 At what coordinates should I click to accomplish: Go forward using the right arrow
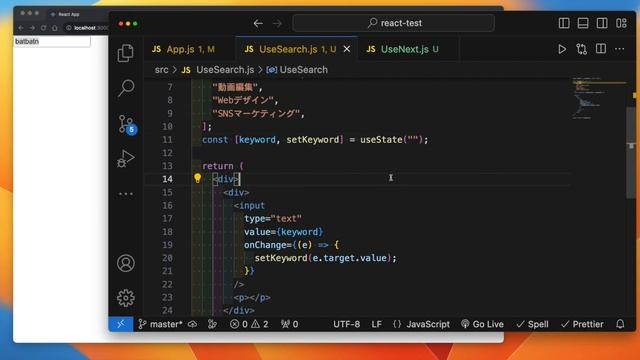pyautogui.click(x=278, y=23)
